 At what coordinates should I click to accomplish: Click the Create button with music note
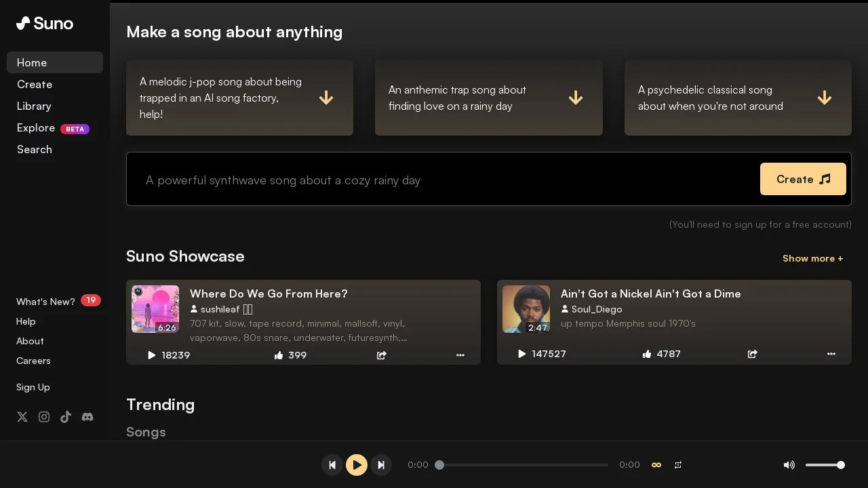coord(803,179)
